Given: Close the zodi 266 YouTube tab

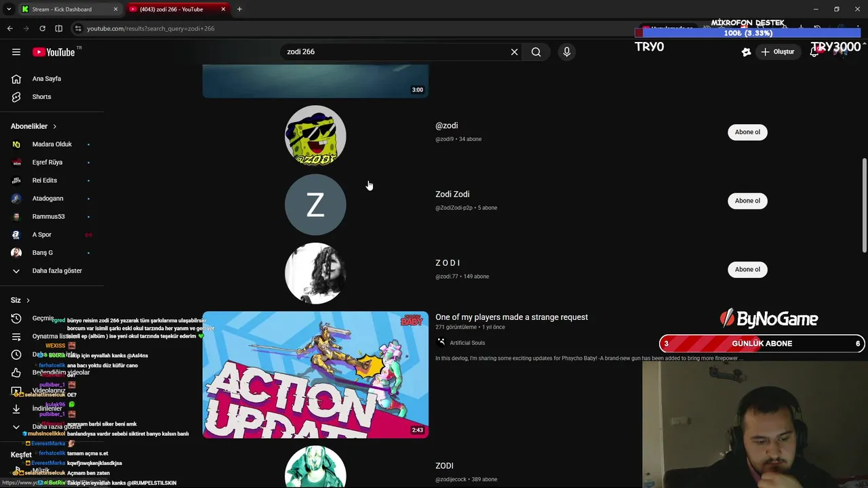Looking at the screenshot, I should coord(223,9).
